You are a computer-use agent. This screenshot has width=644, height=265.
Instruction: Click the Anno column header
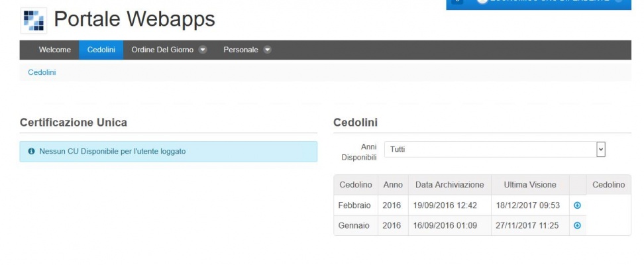pyautogui.click(x=392, y=184)
